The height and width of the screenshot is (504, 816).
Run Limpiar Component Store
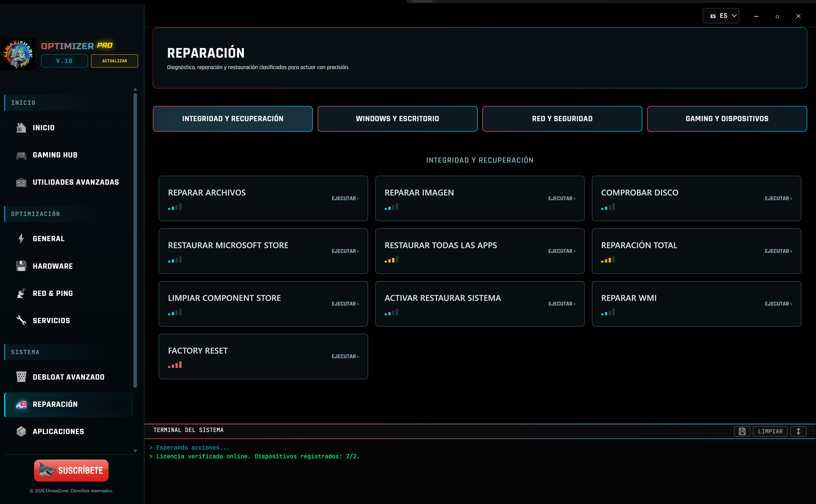345,304
